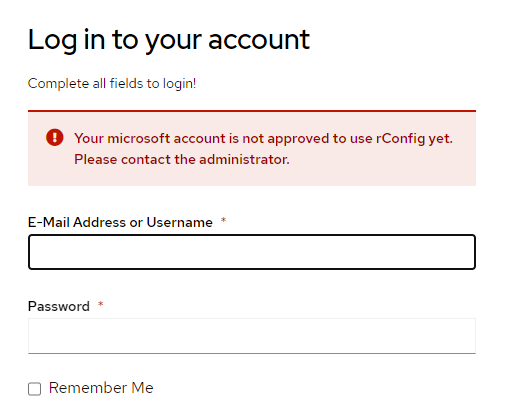510x411 pixels.
Task: Click the word 'login!' in the subtitle
Action: 179,84
